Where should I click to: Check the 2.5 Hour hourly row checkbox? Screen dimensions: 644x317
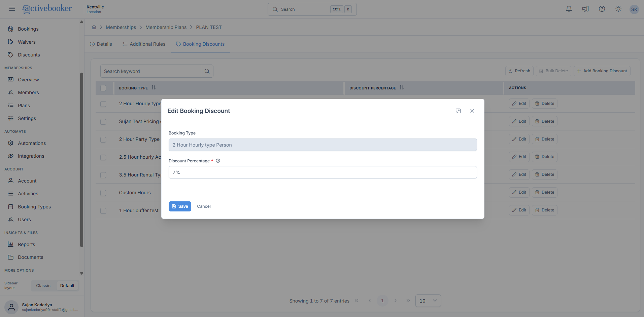[103, 157]
